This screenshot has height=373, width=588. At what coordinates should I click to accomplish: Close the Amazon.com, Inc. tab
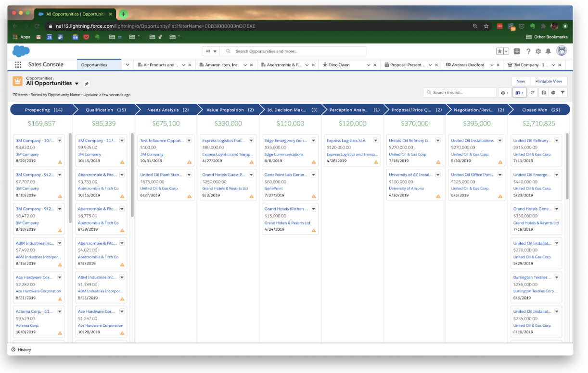point(252,65)
